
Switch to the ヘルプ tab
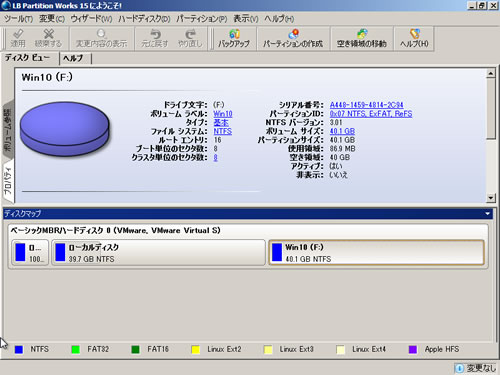(x=74, y=58)
